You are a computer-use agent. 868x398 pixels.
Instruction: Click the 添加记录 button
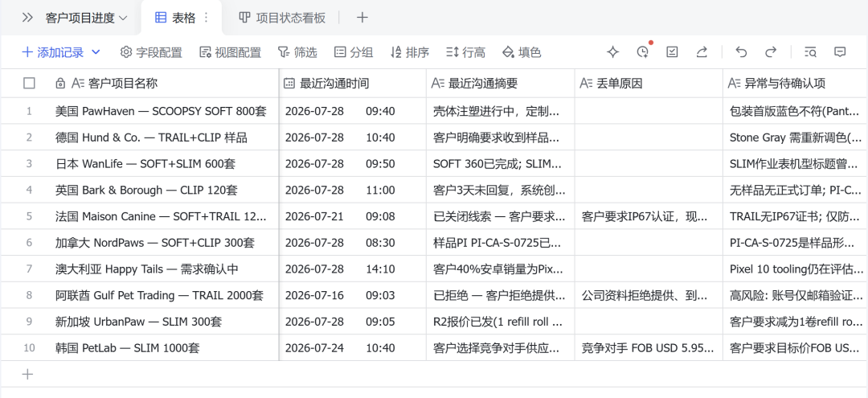pyautogui.click(x=52, y=52)
